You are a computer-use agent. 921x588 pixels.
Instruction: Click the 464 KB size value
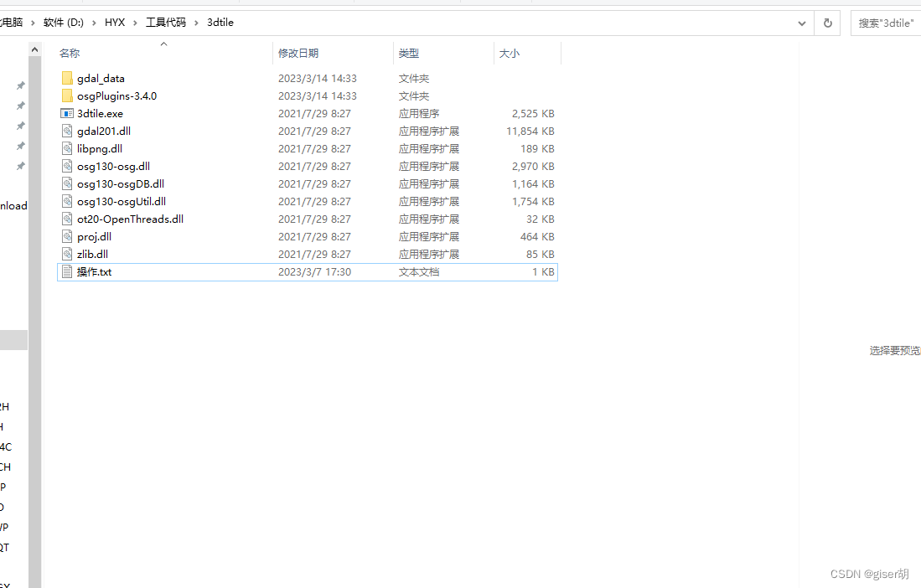click(x=537, y=236)
